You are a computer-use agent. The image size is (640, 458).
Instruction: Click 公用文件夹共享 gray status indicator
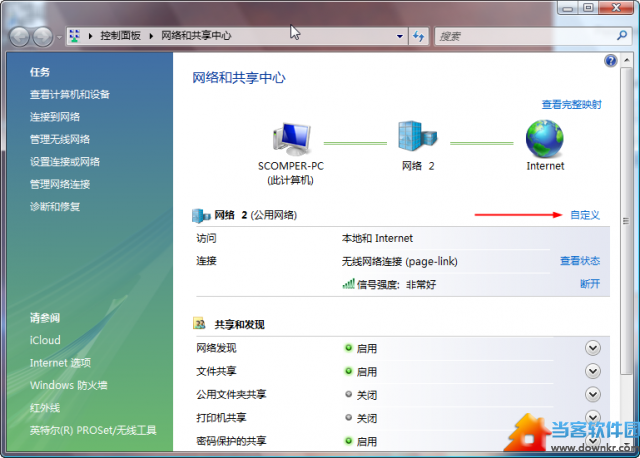pyautogui.click(x=348, y=394)
